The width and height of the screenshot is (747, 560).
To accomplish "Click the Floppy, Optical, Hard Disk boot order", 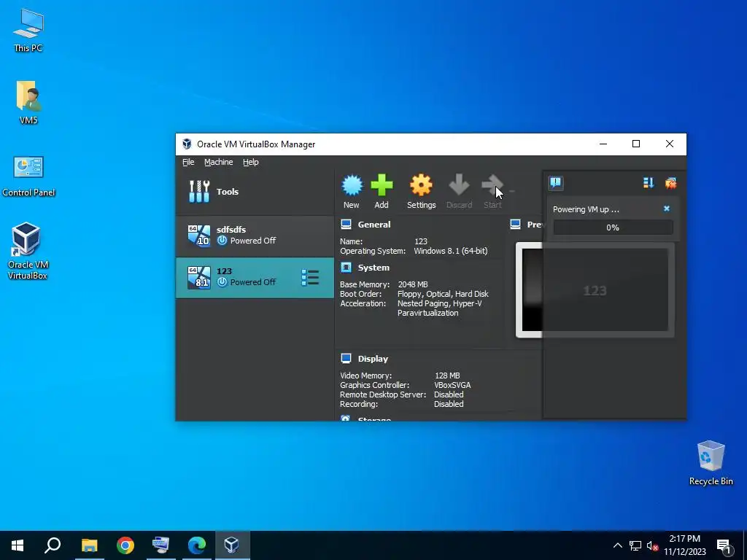I will [x=443, y=294].
